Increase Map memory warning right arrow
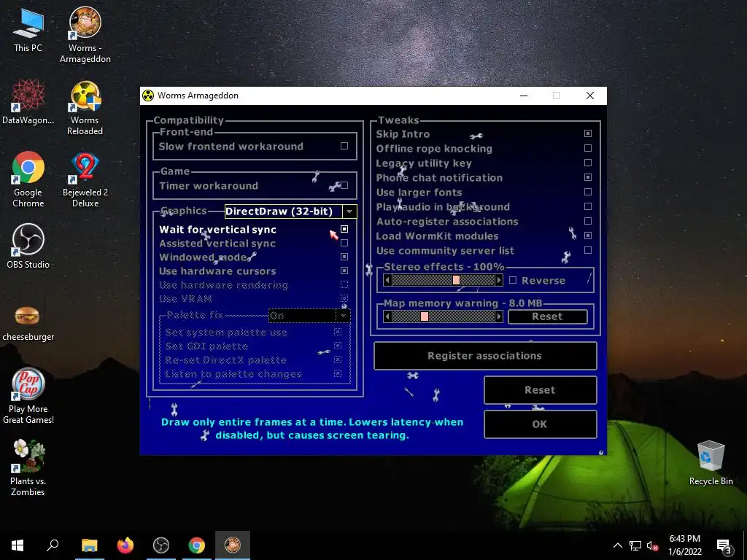The height and width of the screenshot is (560, 747). 499,316
